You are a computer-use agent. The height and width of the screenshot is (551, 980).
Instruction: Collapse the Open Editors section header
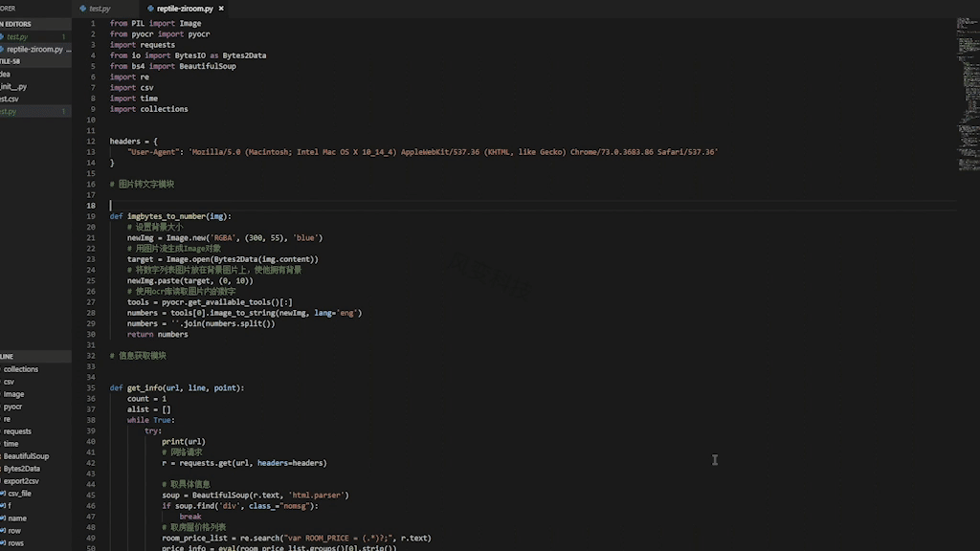35,24
